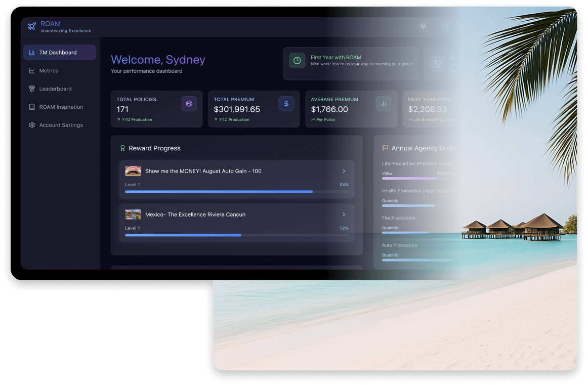Expand the Mexico Riviera Cancun reward chevron
The image size is (588, 385).
coord(344,215)
